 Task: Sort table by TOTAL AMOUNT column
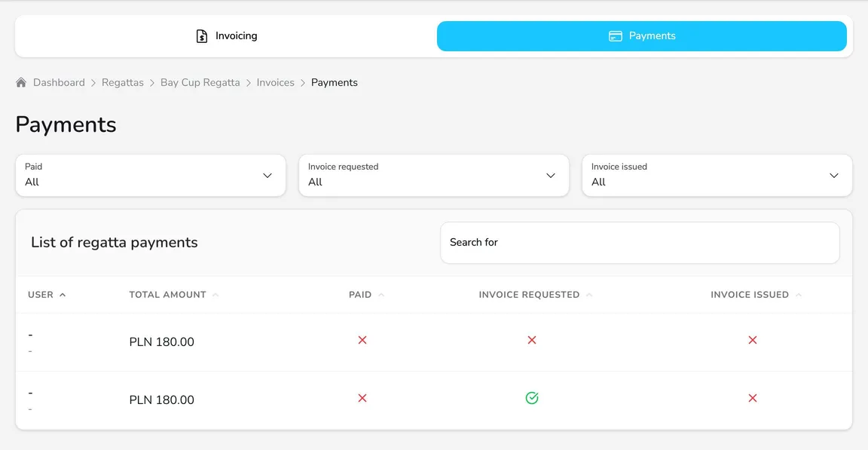(174, 295)
